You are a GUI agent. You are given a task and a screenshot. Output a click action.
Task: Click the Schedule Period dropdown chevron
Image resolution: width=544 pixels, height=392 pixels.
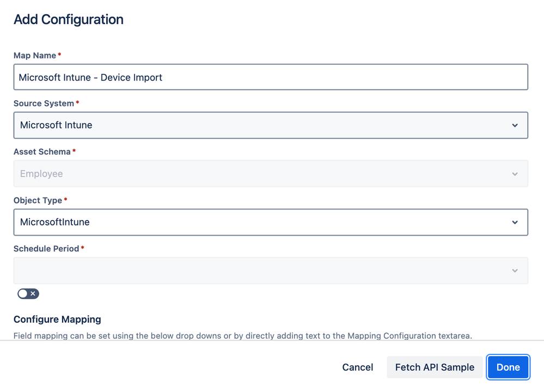click(x=515, y=271)
